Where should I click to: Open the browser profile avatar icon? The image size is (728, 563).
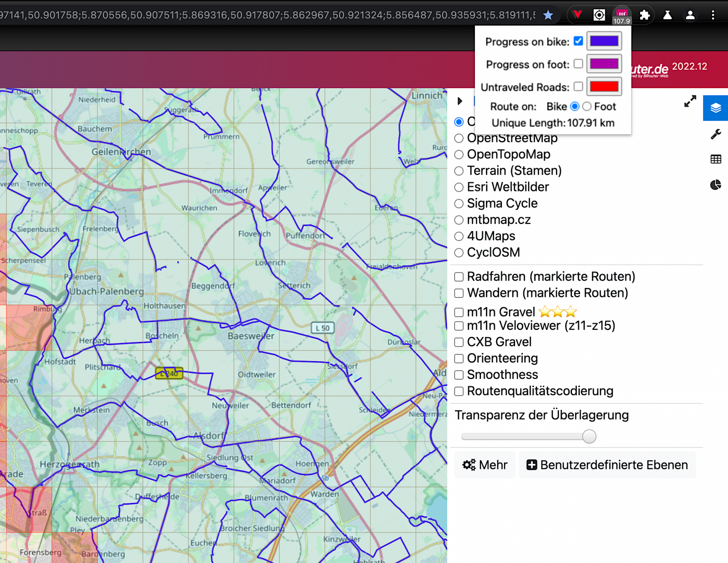tap(690, 15)
